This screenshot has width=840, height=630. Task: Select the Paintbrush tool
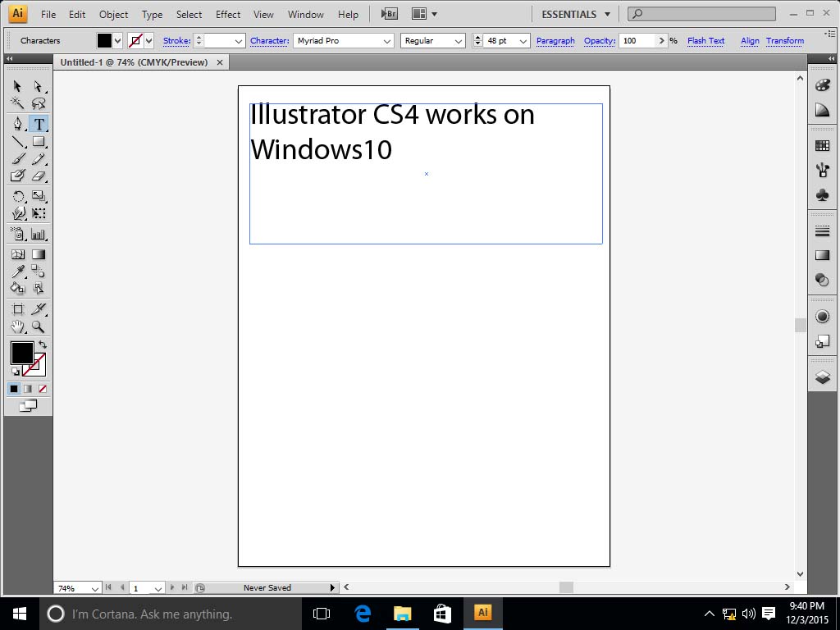pos(18,159)
